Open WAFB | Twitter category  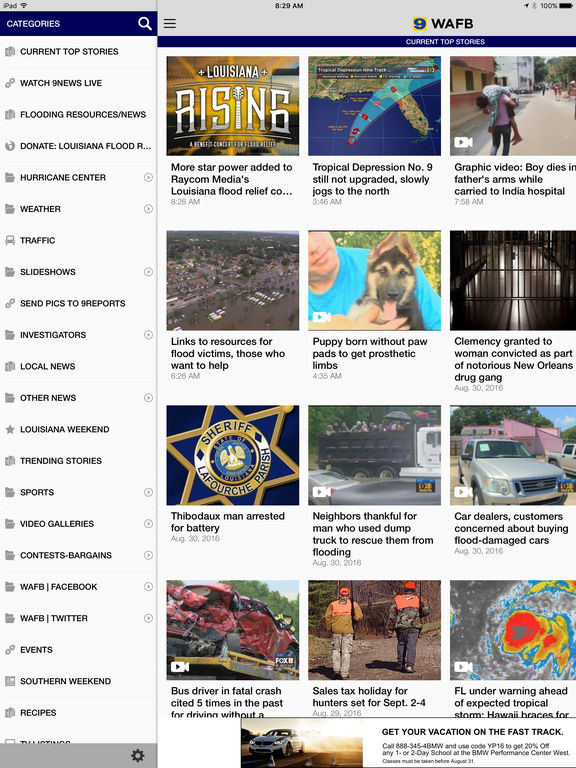(78, 618)
